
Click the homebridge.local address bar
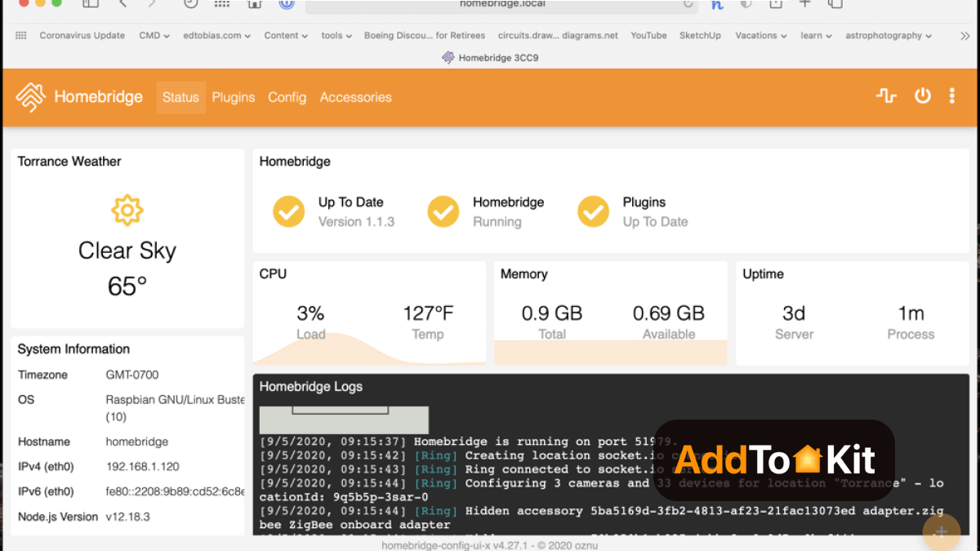point(501,5)
